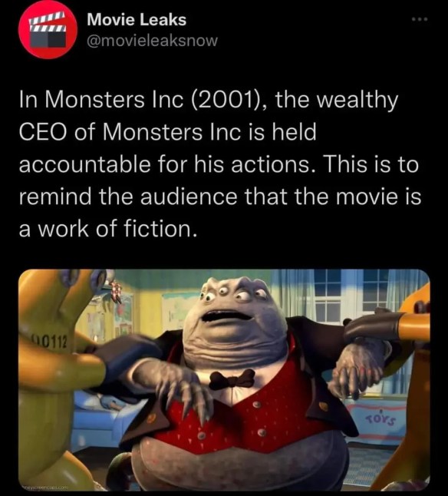Click the word 'audience' in the tweet

188,197
